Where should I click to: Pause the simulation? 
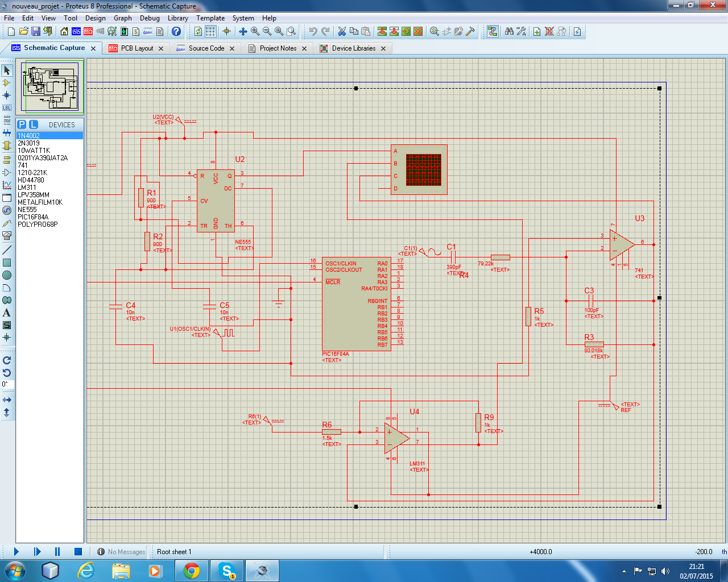(x=57, y=551)
